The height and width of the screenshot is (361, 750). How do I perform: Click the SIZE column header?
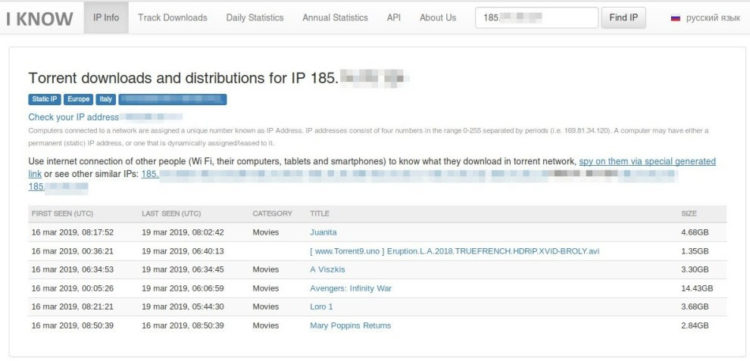(689, 213)
